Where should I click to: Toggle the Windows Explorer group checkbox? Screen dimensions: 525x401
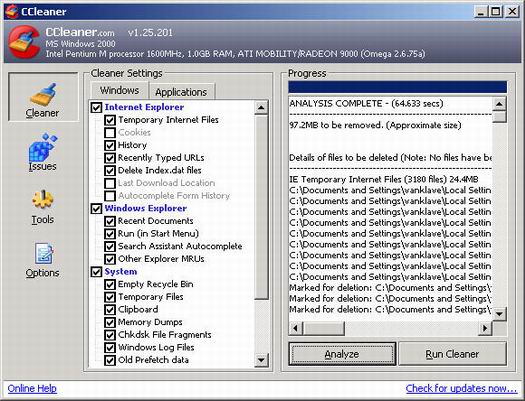(x=96, y=209)
